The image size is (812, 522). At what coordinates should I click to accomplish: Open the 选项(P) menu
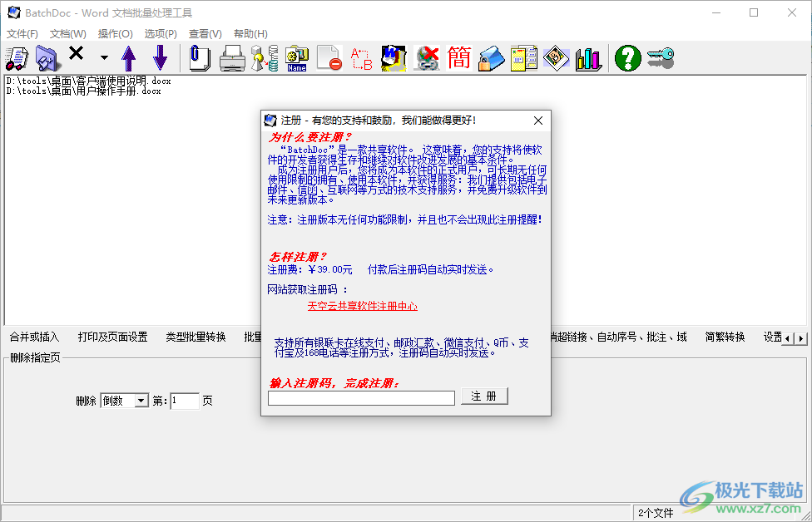[x=161, y=33]
